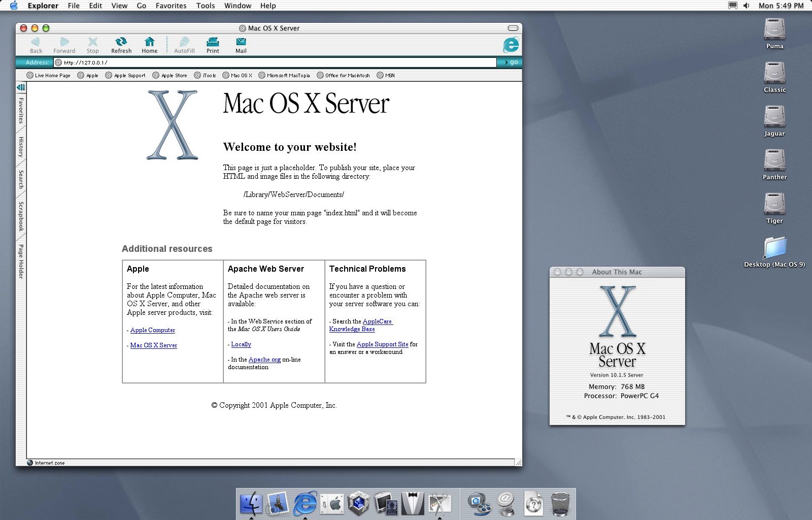The width and height of the screenshot is (812, 520).
Task: Open the Explorer application menu
Action: pos(43,6)
